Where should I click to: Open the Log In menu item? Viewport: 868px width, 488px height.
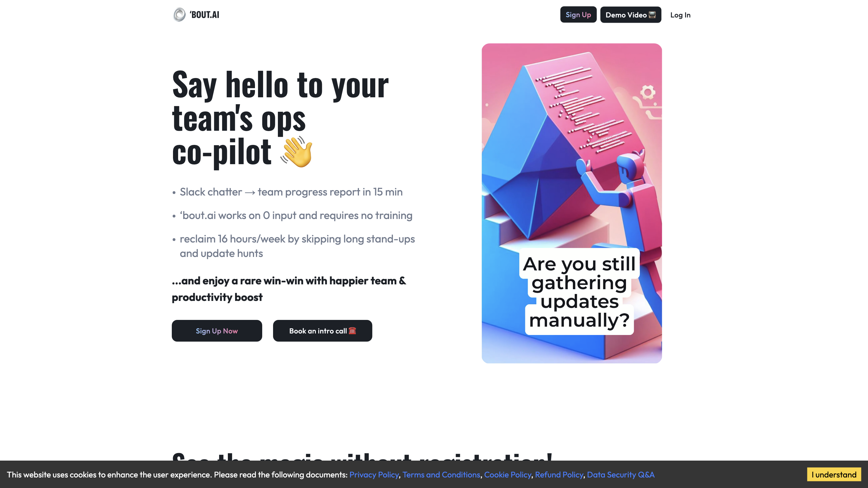point(680,15)
